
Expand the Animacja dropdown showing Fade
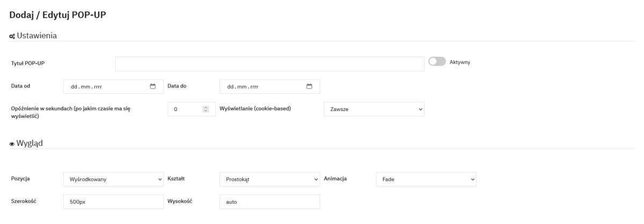click(426, 179)
